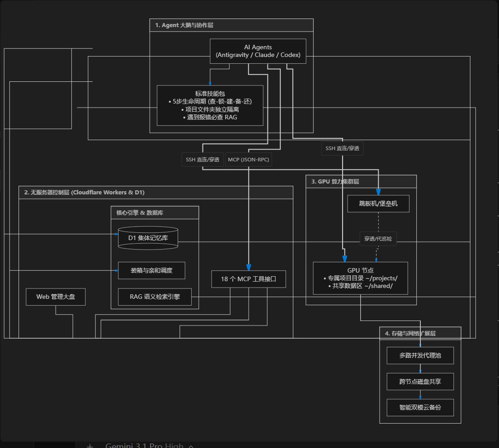
Task: Click the 'SSH 直连/穿透' label above the GPU cluster group
Action: [x=342, y=148]
